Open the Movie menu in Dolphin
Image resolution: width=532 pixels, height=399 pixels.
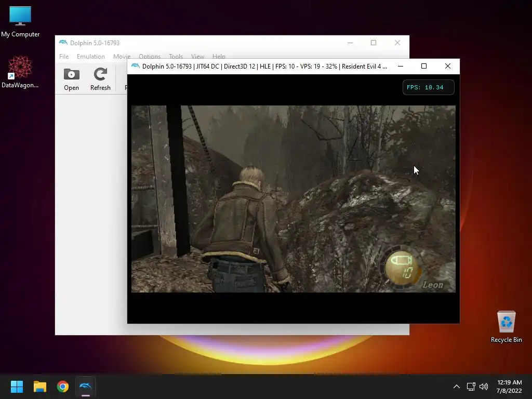122,56
